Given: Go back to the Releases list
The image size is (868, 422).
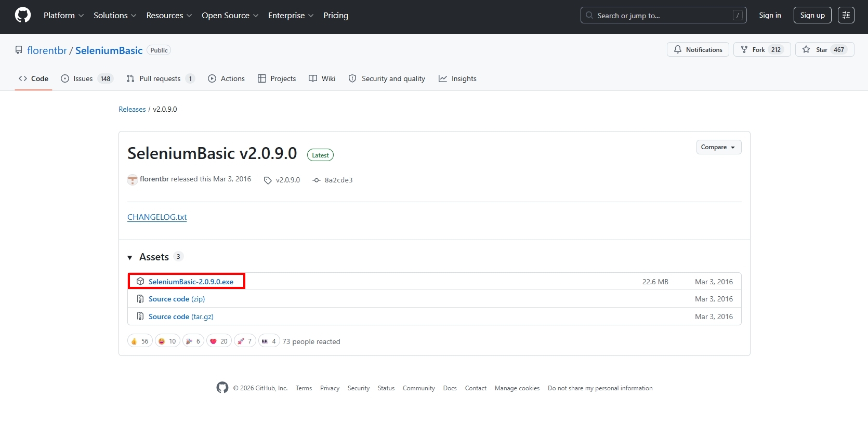Looking at the screenshot, I should pos(132,109).
